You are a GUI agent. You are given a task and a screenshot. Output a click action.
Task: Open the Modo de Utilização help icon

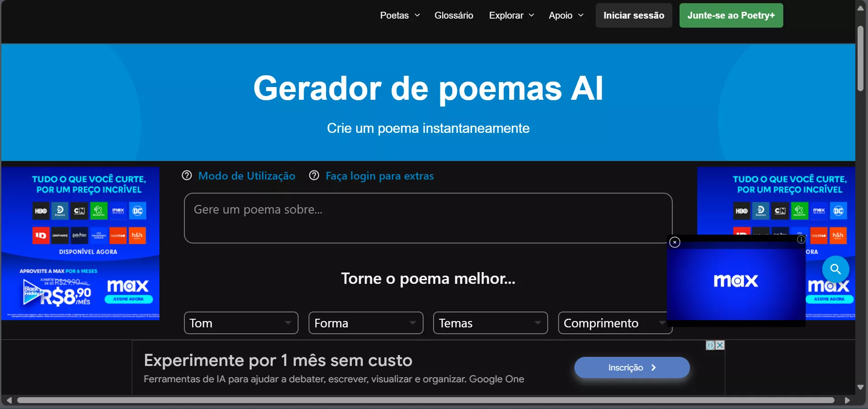click(x=187, y=175)
